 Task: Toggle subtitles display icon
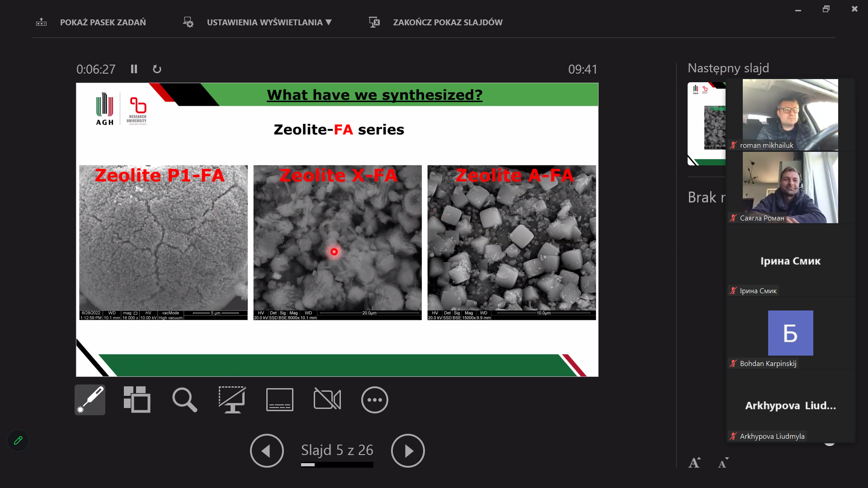279,400
